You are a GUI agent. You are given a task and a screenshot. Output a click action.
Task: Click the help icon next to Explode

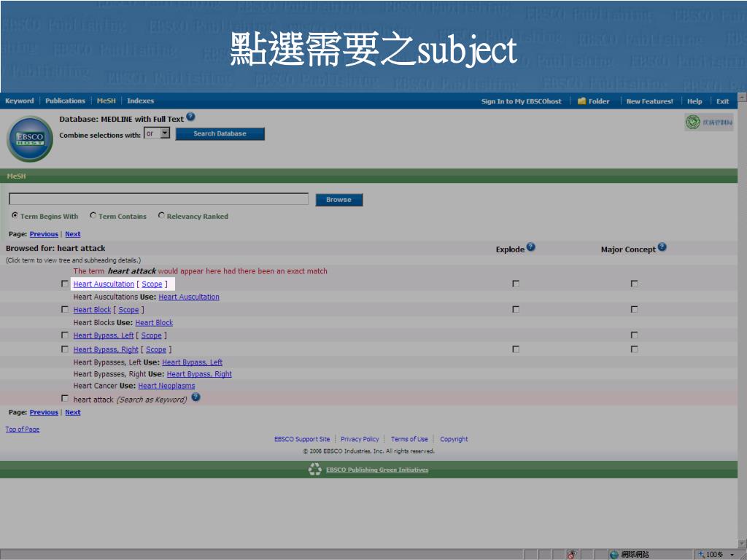point(531,247)
